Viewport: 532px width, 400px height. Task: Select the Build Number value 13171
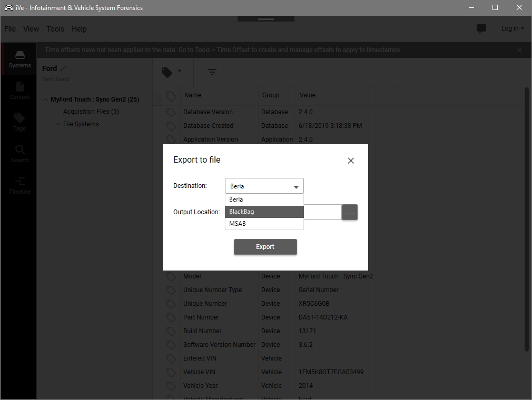[x=308, y=331]
